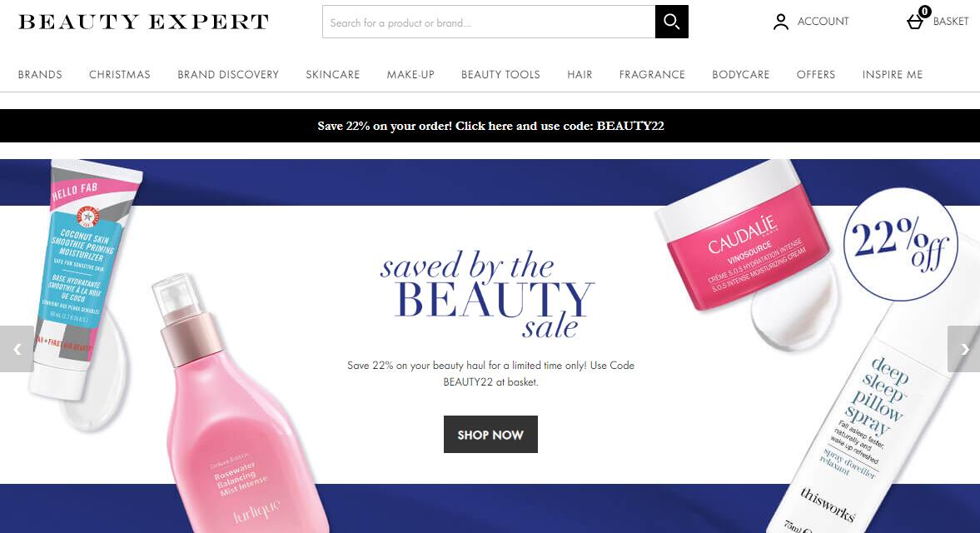Expand the Fragrance navigation menu

(652, 74)
